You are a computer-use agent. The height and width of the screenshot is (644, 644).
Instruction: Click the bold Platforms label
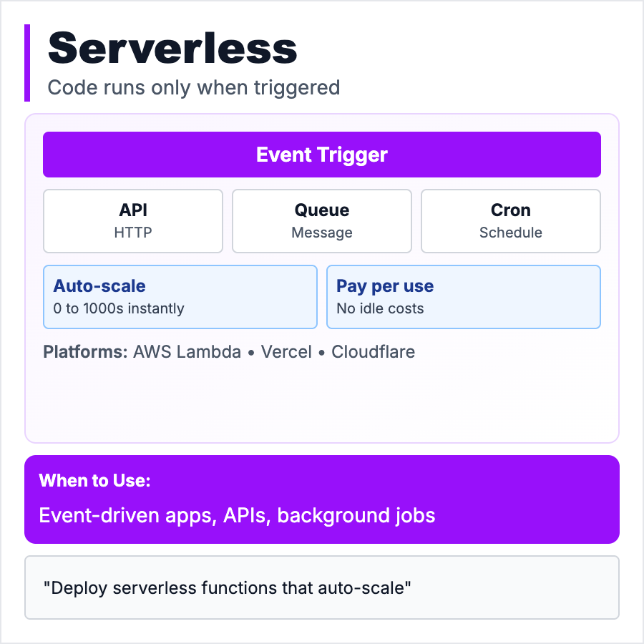pyautogui.click(x=85, y=352)
